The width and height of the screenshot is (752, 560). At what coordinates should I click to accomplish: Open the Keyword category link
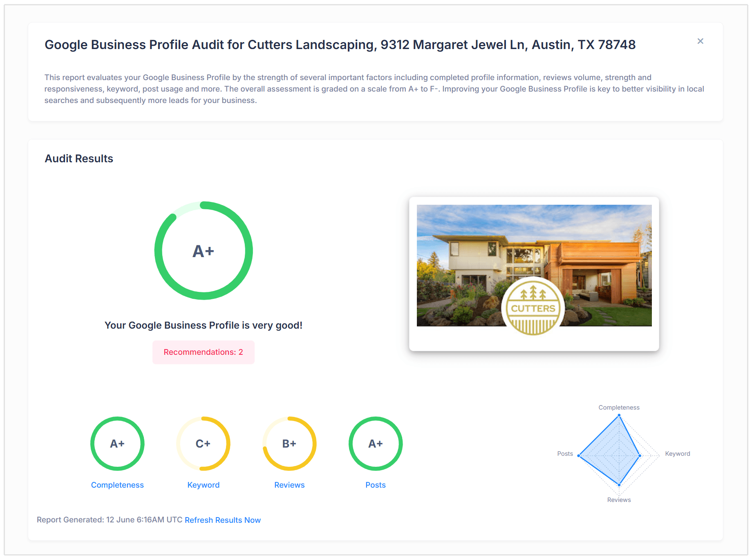point(204,485)
